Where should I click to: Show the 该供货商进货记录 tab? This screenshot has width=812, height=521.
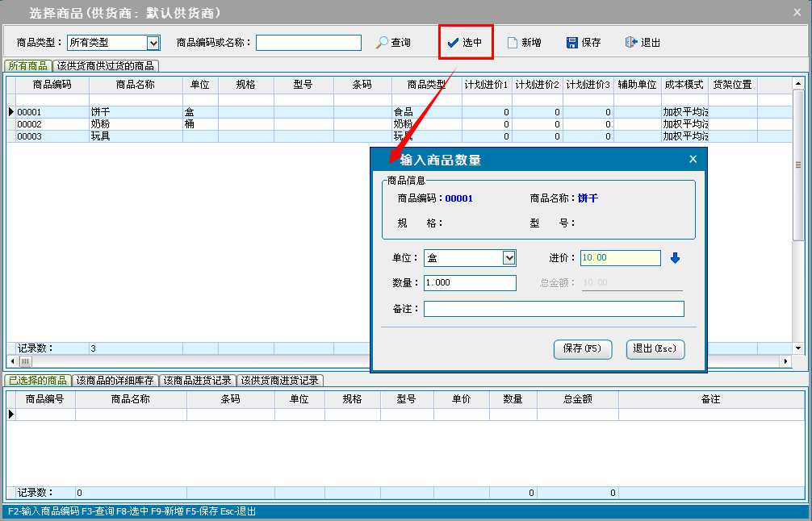[280, 381]
